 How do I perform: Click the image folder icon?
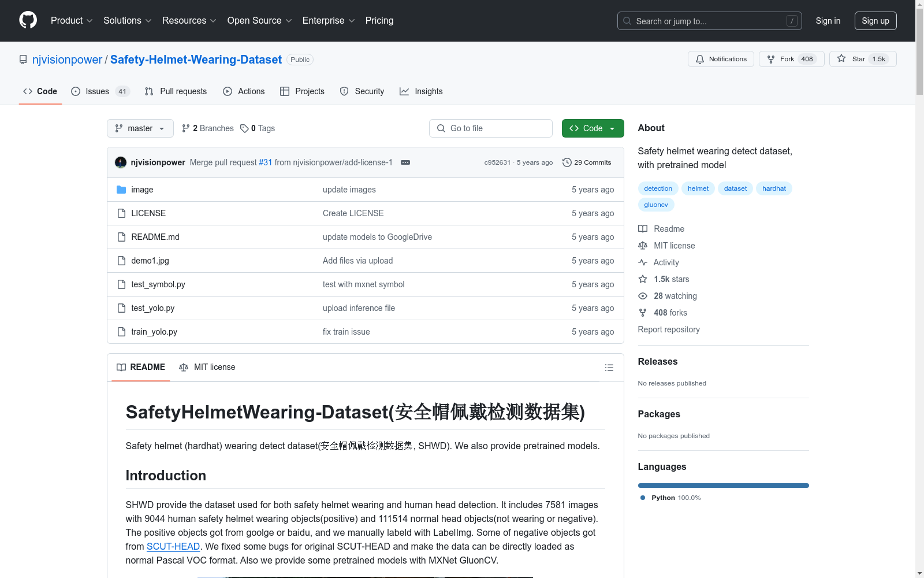121,190
